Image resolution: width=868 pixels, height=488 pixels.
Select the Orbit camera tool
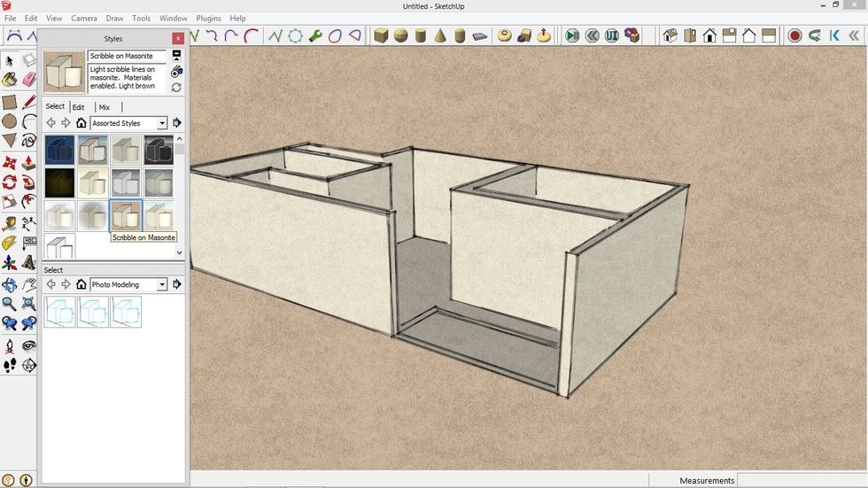tap(9, 285)
